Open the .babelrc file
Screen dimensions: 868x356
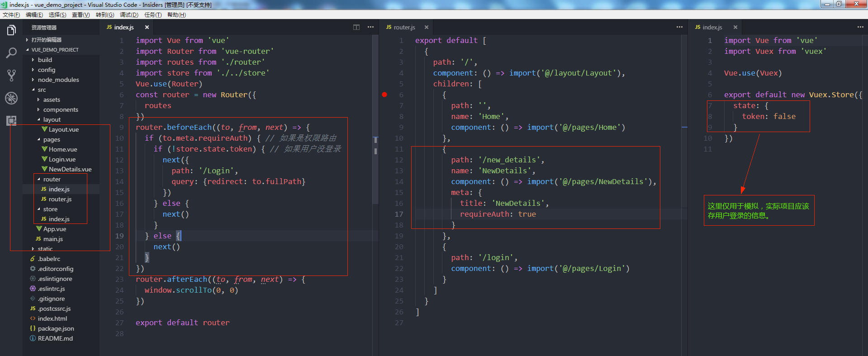[x=61, y=259]
